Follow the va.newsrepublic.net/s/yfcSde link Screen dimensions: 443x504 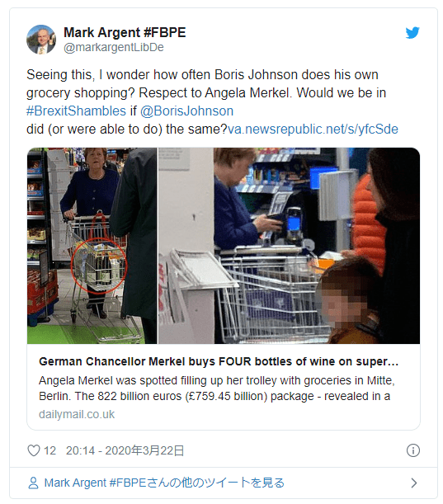tap(313, 130)
